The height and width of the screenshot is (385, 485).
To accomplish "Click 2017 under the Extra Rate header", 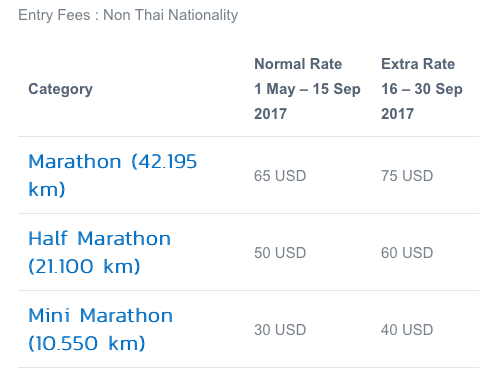I will 397,114.
